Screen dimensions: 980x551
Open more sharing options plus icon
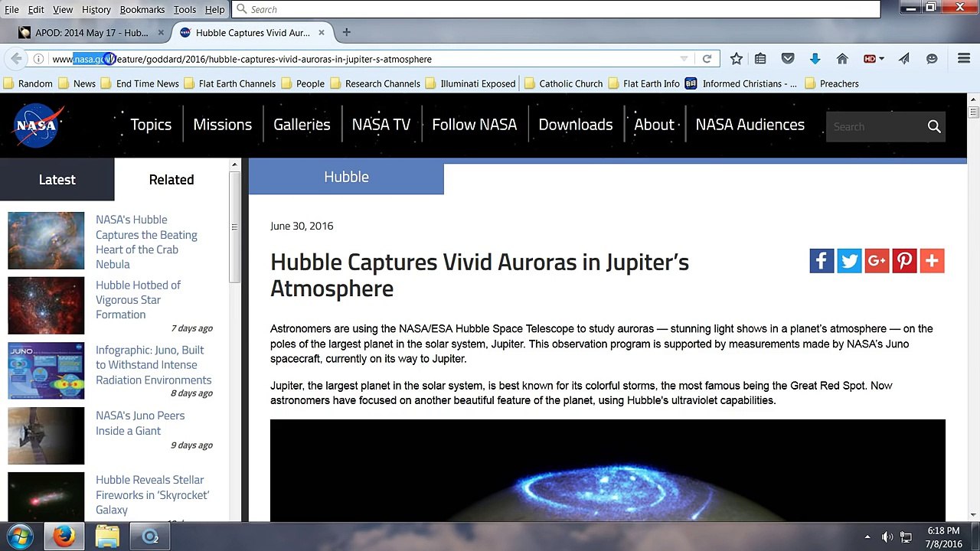[932, 261]
